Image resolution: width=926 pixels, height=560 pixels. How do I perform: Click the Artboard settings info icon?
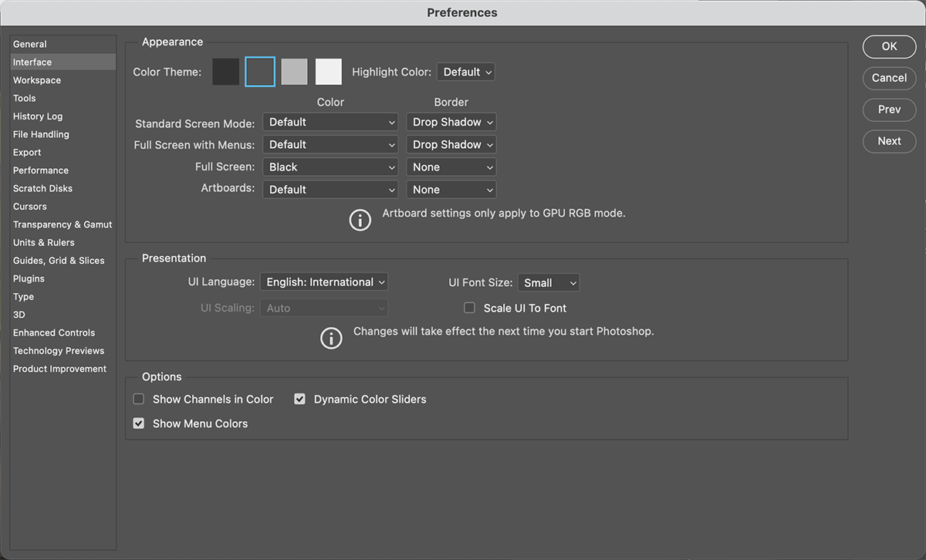[360, 220]
